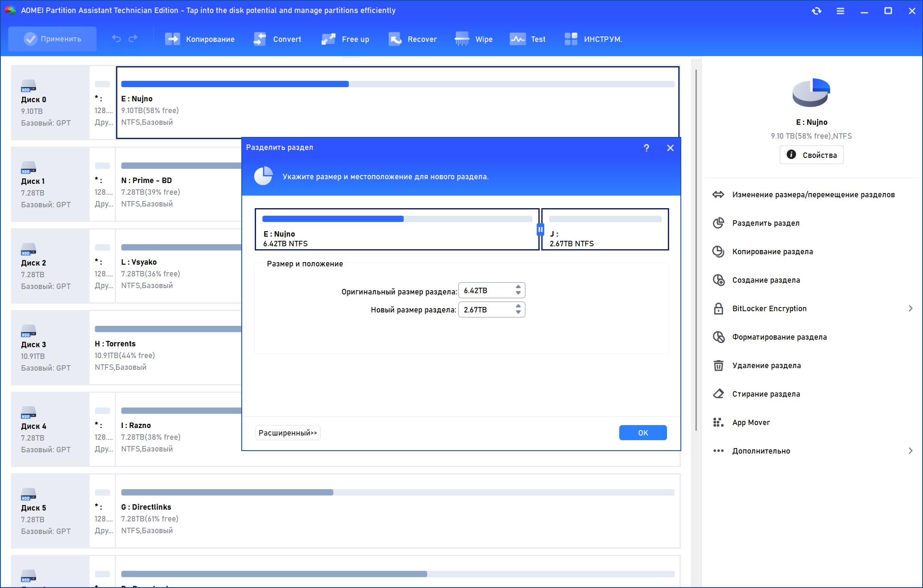
Task: Select the 128MB reserved partition on Диск 0
Action: [x=103, y=103]
